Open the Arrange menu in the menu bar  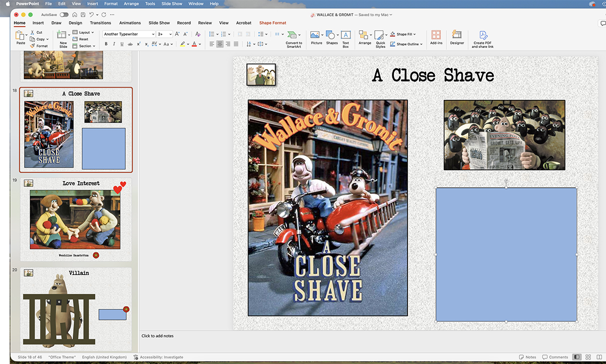coord(131,4)
